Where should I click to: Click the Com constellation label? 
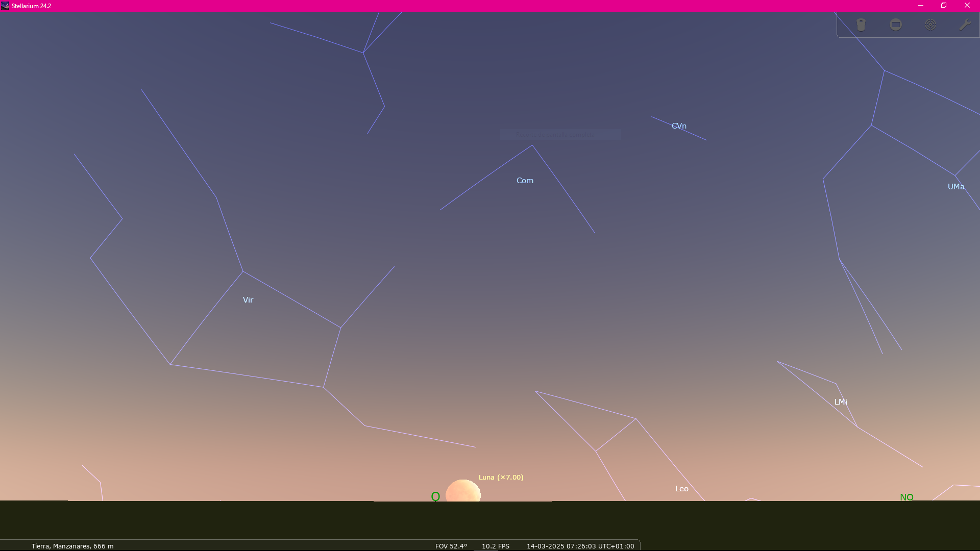525,181
